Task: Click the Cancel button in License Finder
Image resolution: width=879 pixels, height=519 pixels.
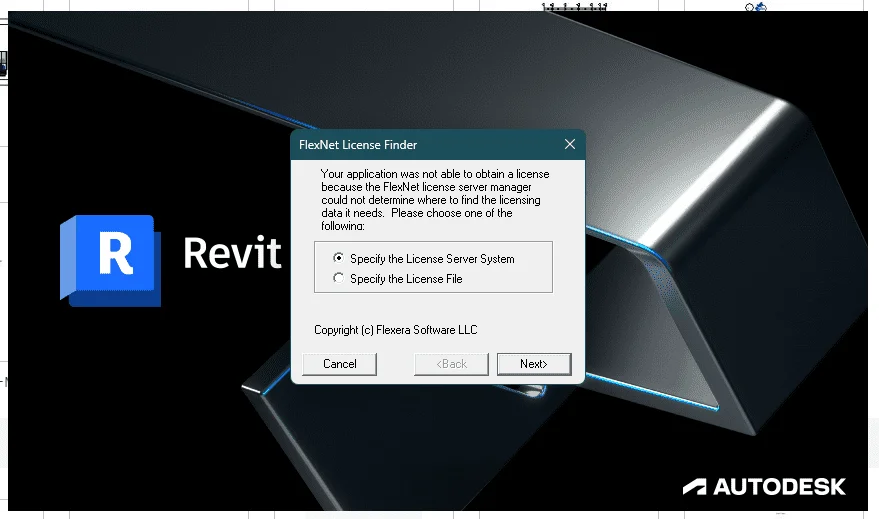Action: [x=339, y=364]
